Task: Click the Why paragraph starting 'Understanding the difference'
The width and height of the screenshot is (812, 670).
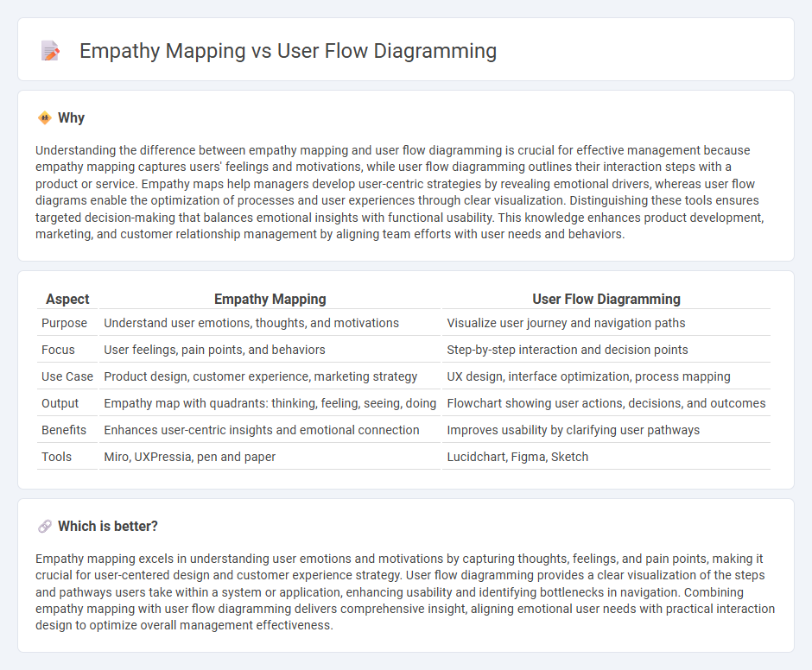Action: click(400, 192)
